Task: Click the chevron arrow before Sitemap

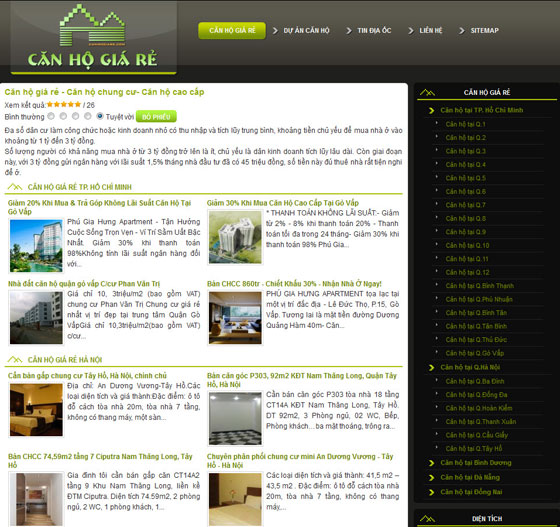Action: (461, 31)
